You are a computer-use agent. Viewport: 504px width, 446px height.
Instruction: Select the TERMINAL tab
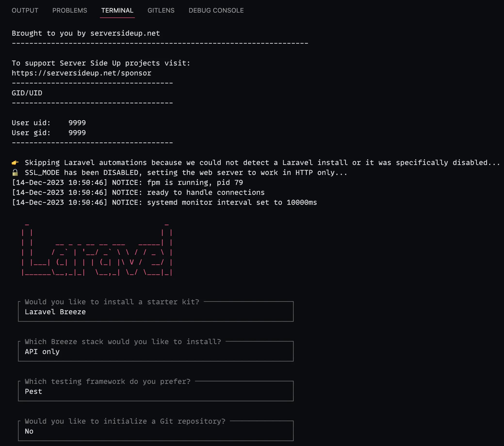(x=117, y=10)
